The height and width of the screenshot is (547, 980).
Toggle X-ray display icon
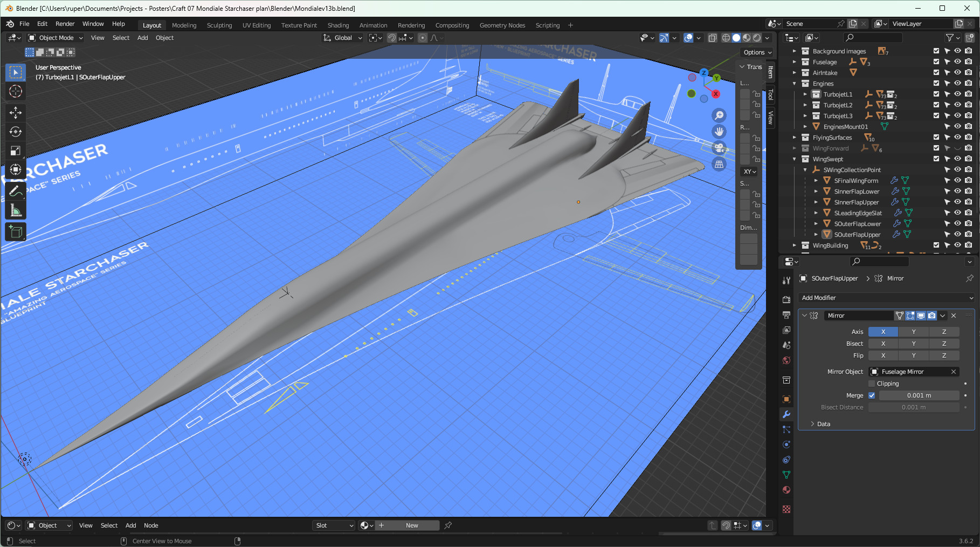pos(713,38)
